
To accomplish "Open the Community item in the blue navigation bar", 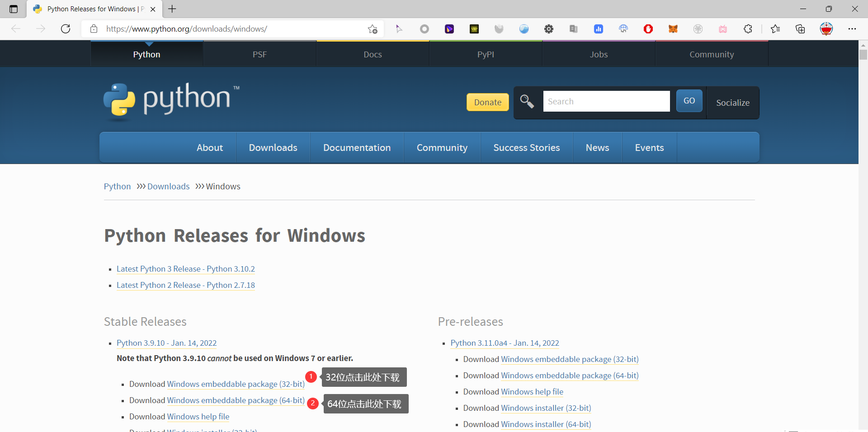I will pos(442,148).
